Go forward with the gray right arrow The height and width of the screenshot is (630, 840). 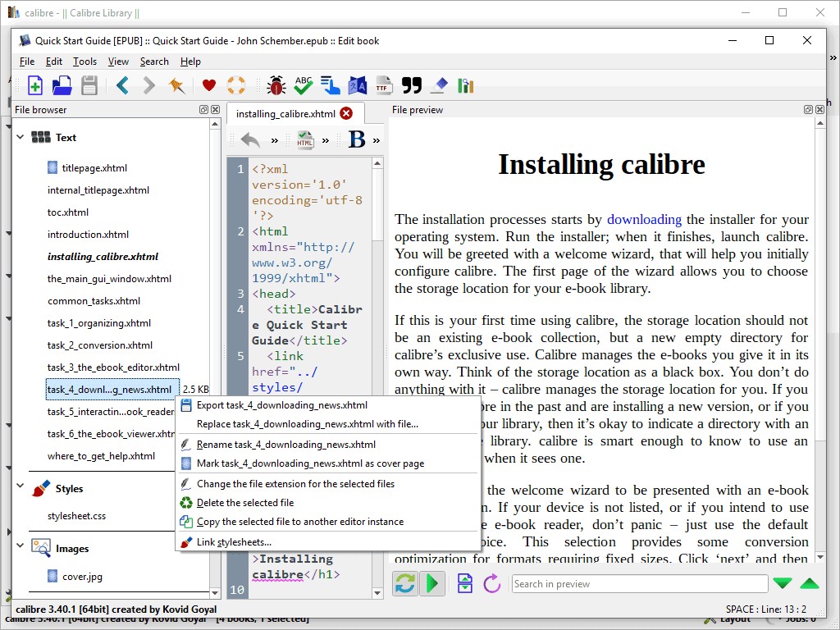coord(149,85)
